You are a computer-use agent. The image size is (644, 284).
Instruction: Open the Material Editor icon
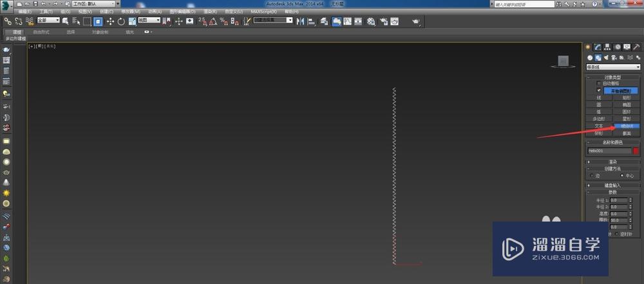tap(372, 21)
